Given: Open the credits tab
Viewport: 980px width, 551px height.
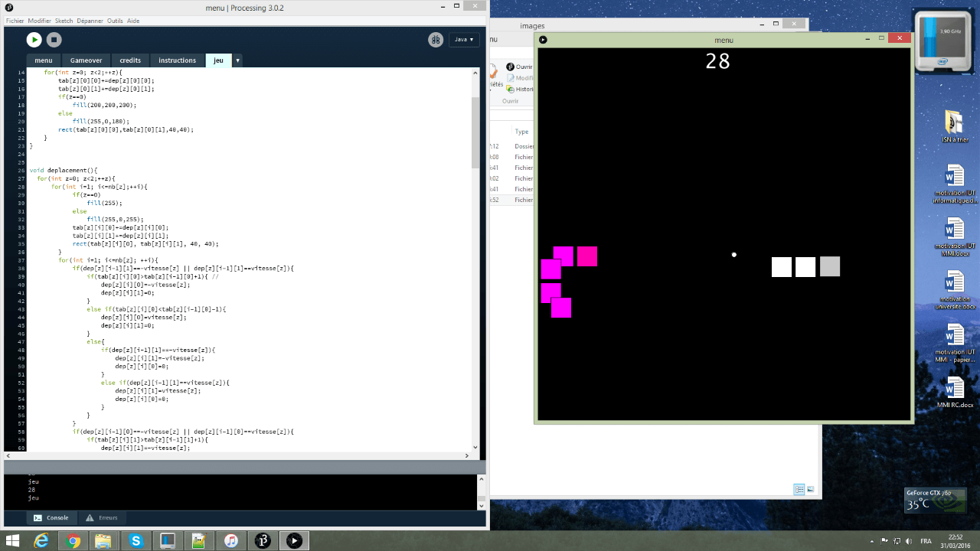Looking at the screenshot, I should click(x=130, y=60).
